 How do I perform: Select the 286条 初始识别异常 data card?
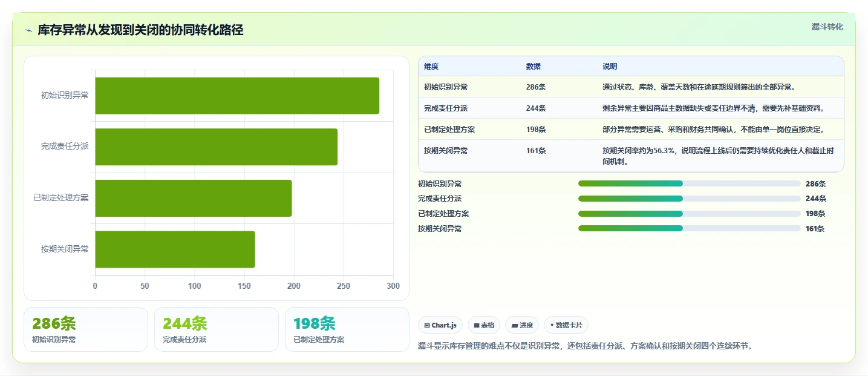tap(86, 329)
